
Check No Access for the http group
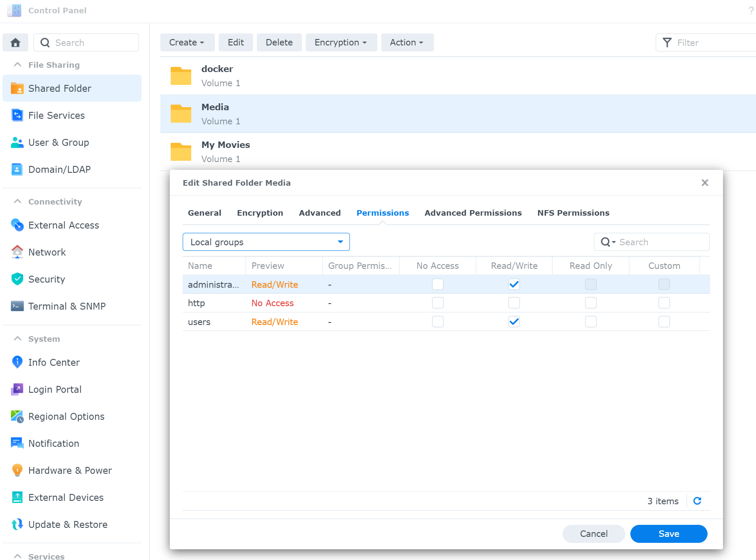pyautogui.click(x=437, y=303)
